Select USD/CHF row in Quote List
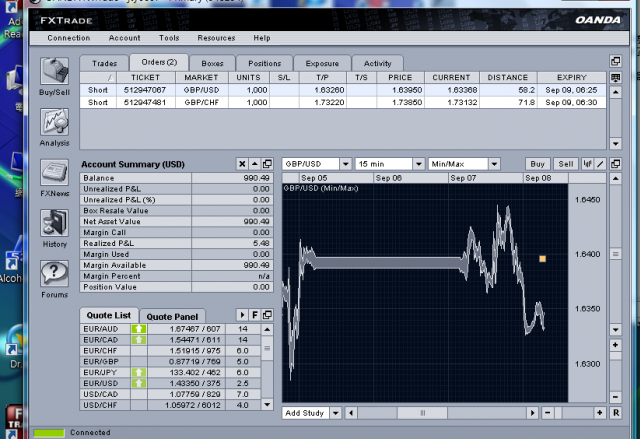Image resolution: width=640 pixels, height=439 pixels. [170, 405]
